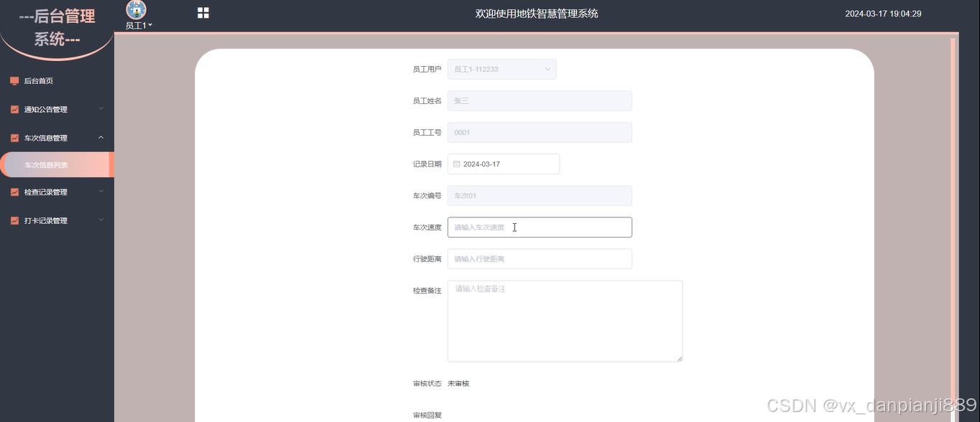Click the 审核状态 label
This screenshot has height=422, width=980.
427,384
